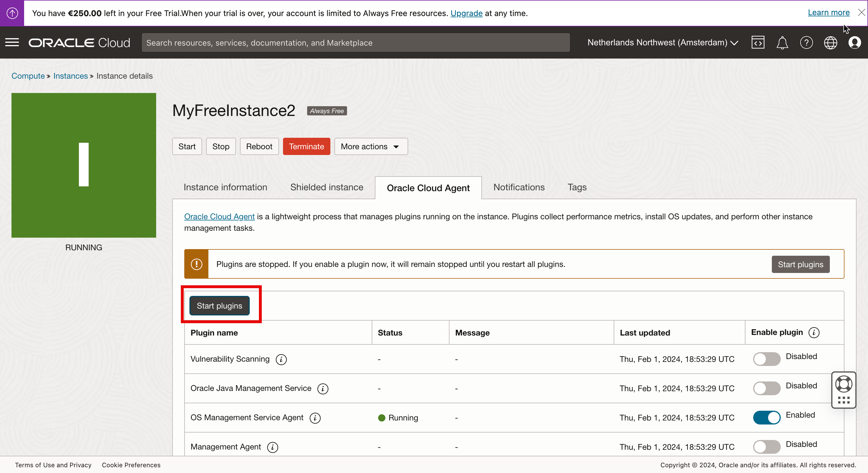Open the user profile avatar menu
The height and width of the screenshot is (473, 868).
[x=855, y=43]
